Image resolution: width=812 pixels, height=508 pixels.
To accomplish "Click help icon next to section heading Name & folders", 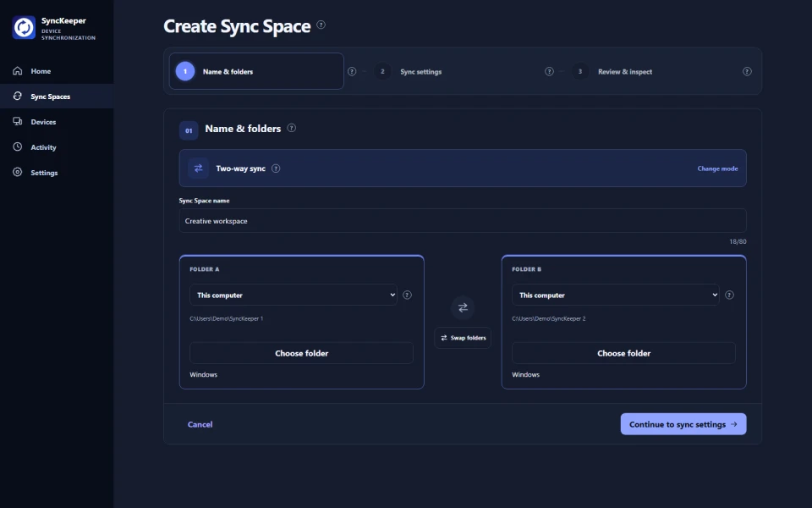I will click(292, 128).
